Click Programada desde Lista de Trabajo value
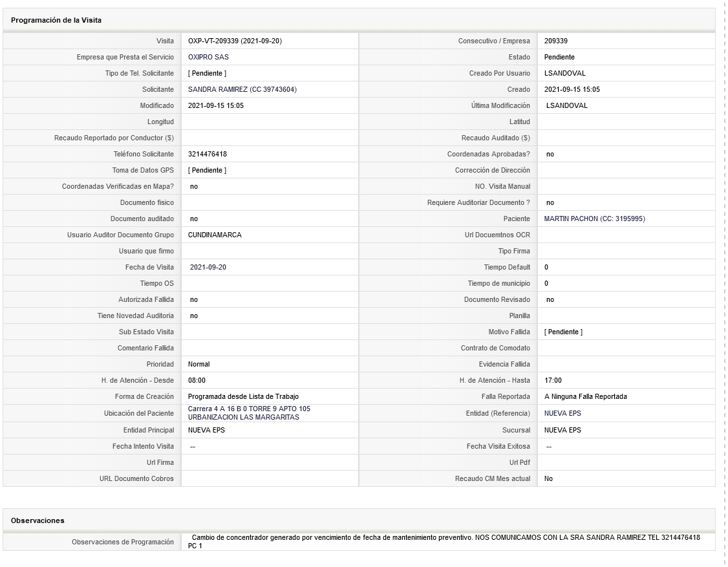Image resolution: width=728 pixels, height=567 pixels. pos(243,397)
